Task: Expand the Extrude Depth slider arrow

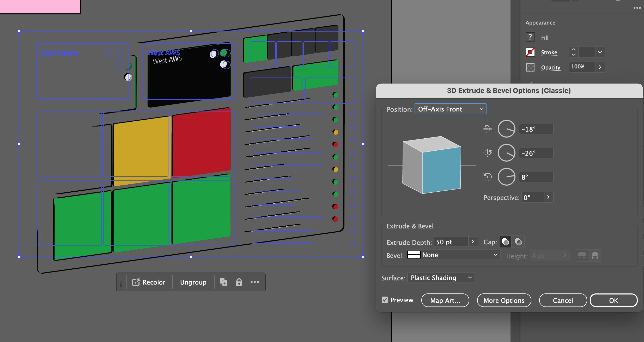Action: 473,242
